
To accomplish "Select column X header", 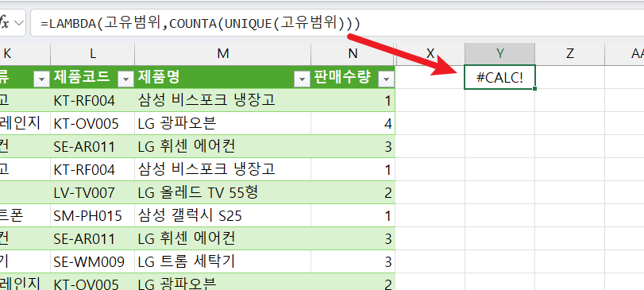I will pyautogui.click(x=430, y=53).
